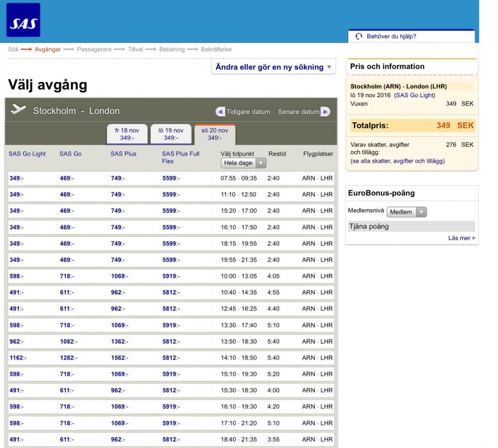The image size is (498, 448).
Task: Open the 'Behöver du hjälp?' link
Action: [x=391, y=36]
